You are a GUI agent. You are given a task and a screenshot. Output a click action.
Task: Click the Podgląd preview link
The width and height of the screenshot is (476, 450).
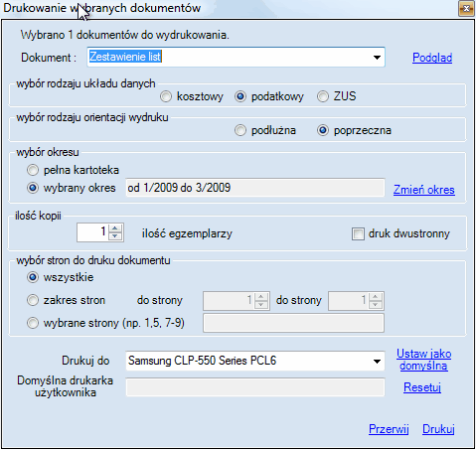click(432, 58)
